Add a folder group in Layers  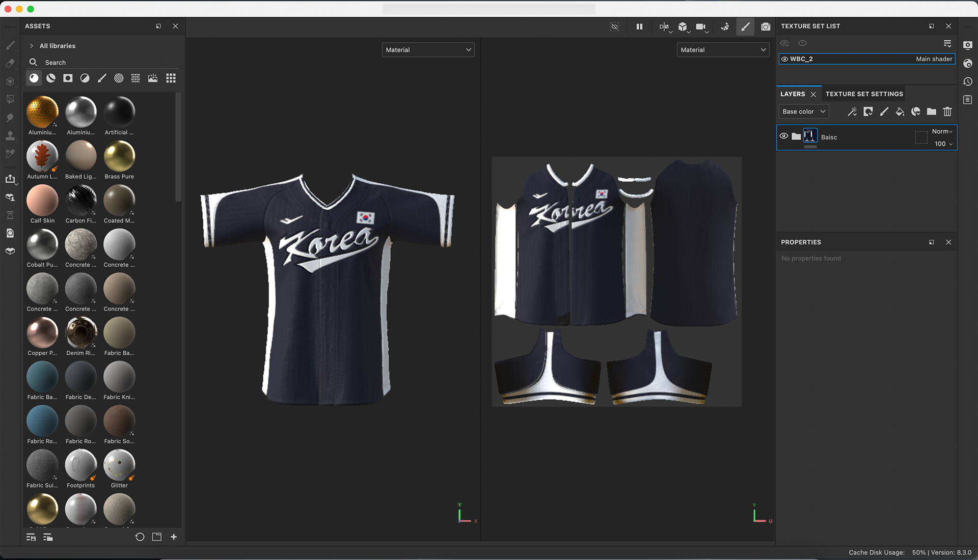click(x=932, y=111)
